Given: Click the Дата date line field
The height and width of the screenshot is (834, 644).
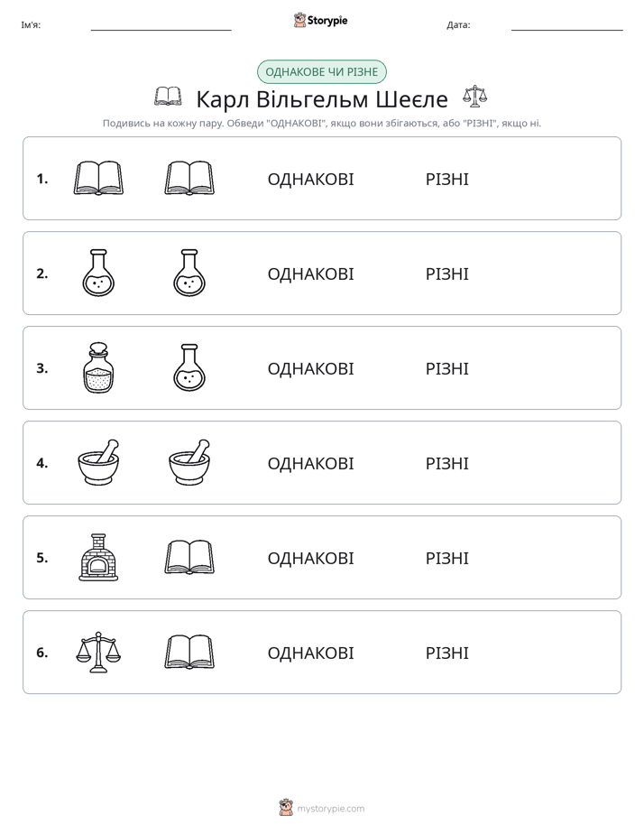Looking at the screenshot, I should [x=567, y=25].
